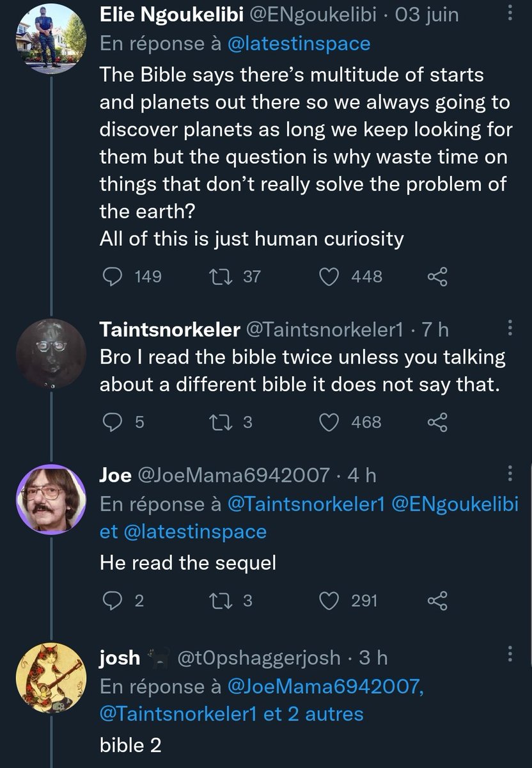The height and width of the screenshot is (768, 532).
Task: Share Elie Ngoukelibi's tweet
Action: pos(437,276)
